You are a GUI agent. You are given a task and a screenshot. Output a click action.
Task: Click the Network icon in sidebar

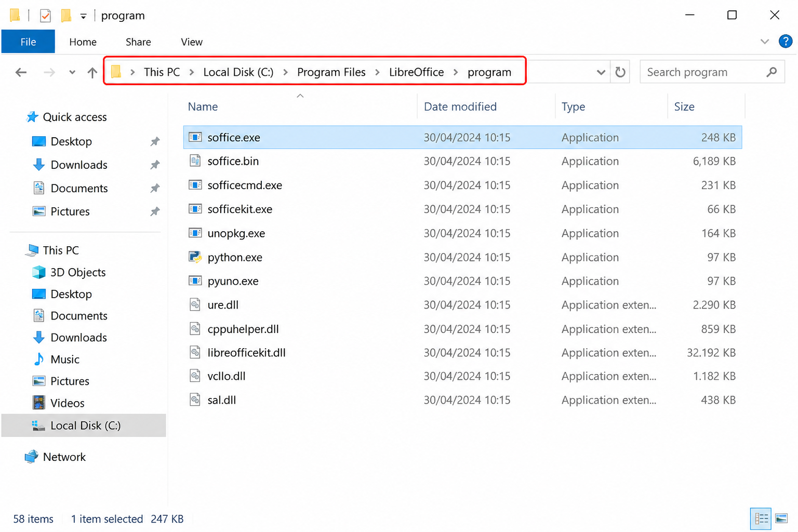coord(31,457)
